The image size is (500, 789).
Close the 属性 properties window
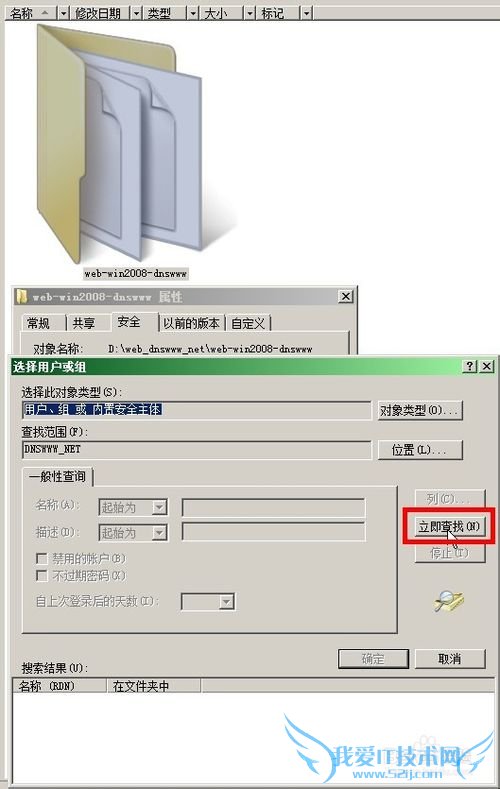tap(346, 296)
